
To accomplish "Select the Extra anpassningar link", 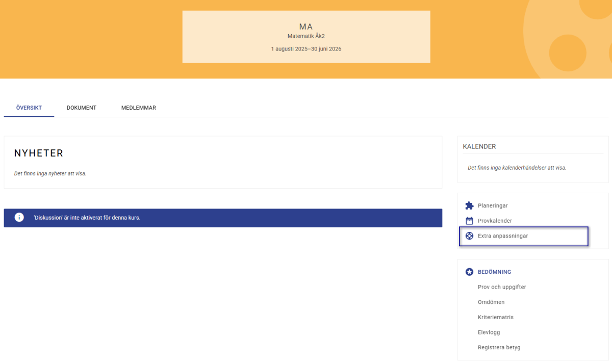I will coord(502,236).
